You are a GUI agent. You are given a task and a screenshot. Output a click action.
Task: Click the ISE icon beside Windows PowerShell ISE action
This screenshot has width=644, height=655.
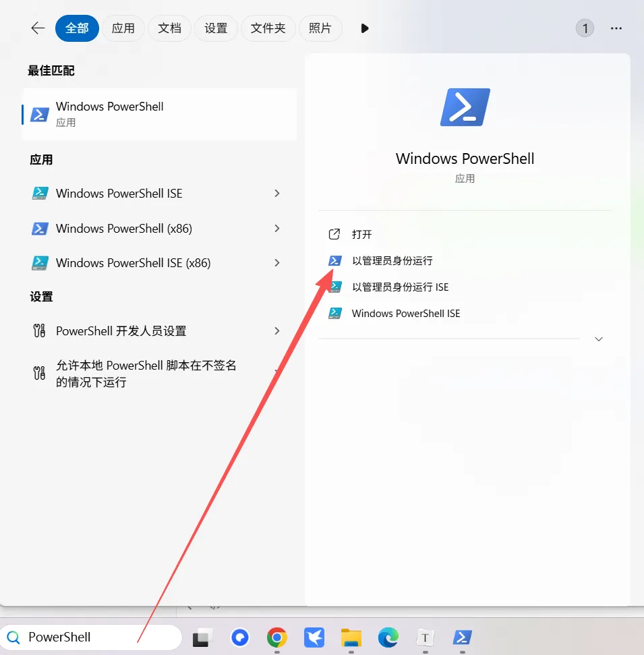pos(335,313)
